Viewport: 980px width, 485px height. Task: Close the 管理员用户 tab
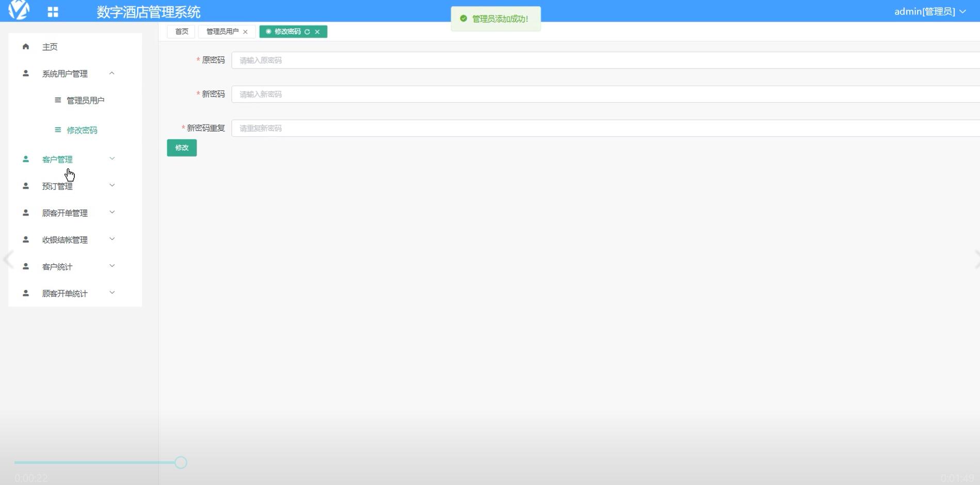coord(245,32)
